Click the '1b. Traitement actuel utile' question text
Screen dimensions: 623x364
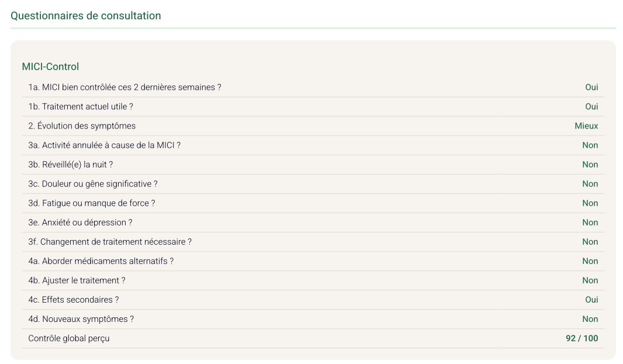[81, 107]
